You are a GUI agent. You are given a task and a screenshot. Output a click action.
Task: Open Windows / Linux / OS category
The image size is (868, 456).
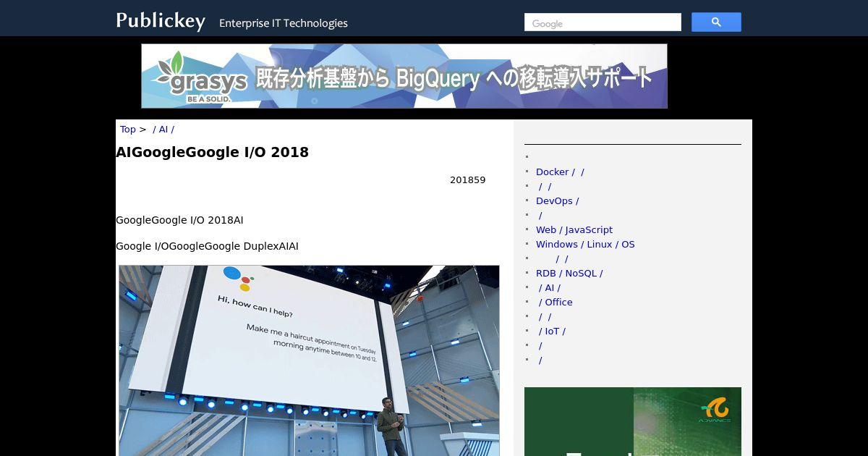tap(585, 245)
